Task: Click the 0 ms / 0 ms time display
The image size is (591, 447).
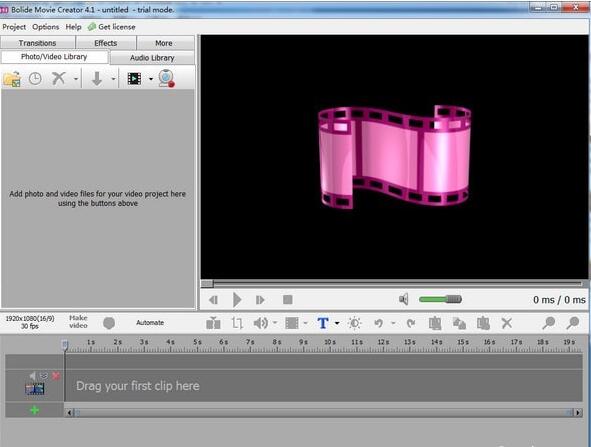Action: tap(559, 300)
